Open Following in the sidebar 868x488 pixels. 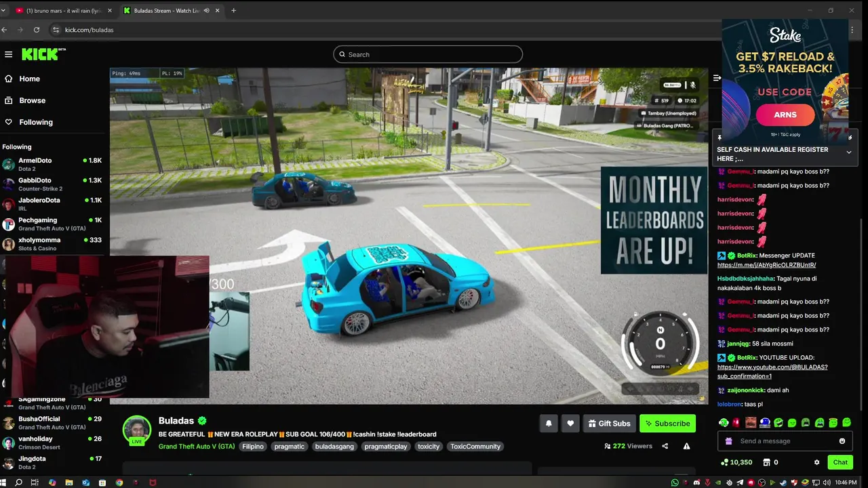coord(28,122)
